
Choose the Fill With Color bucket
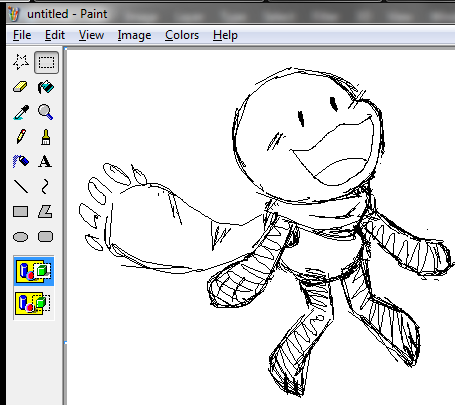[46, 87]
